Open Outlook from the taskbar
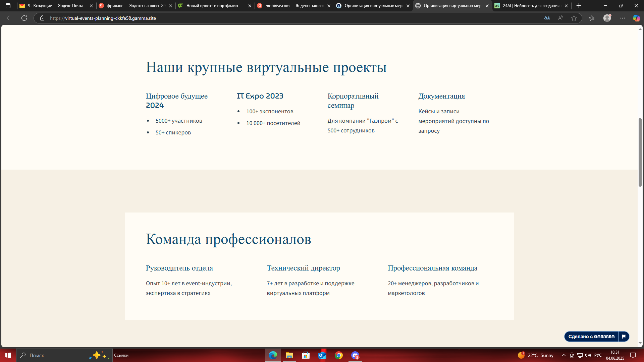 [322, 355]
